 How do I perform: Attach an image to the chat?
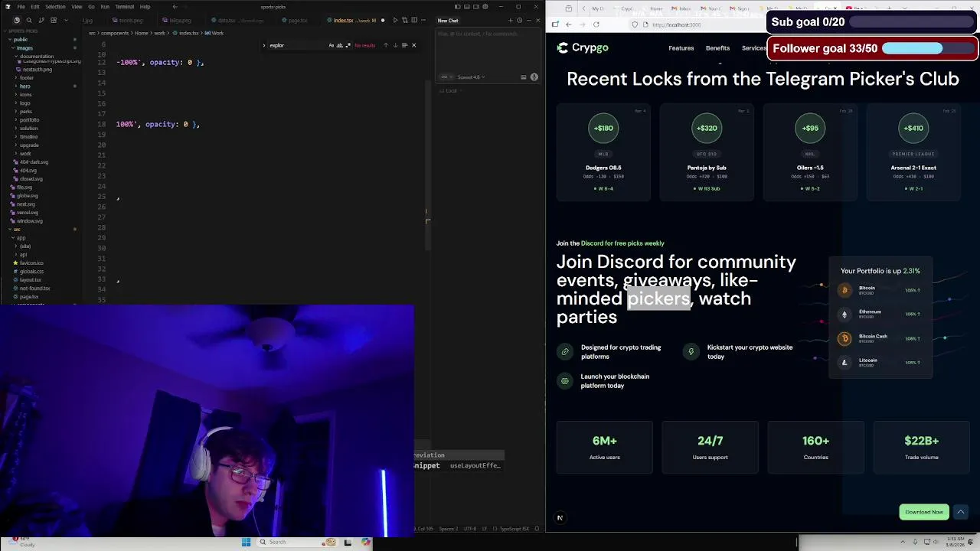coord(524,77)
